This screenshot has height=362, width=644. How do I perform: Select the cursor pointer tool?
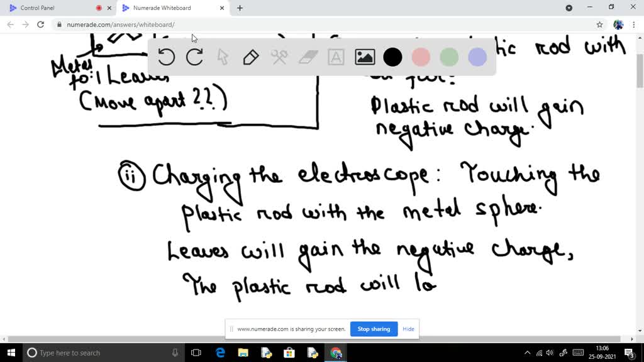(x=223, y=57)
